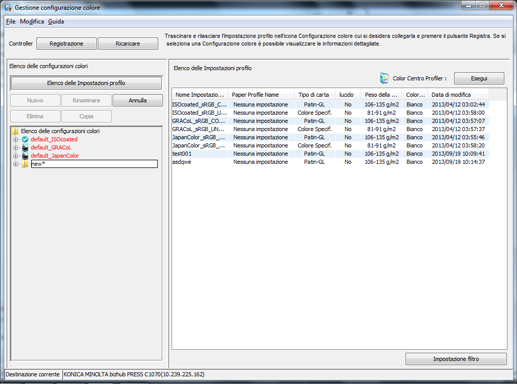
Task: Click the Annulla button
Action: (x=138, y=100)
